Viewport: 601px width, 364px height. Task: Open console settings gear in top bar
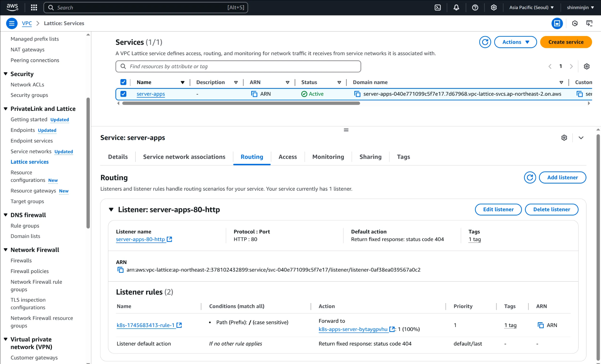(494, 8)
